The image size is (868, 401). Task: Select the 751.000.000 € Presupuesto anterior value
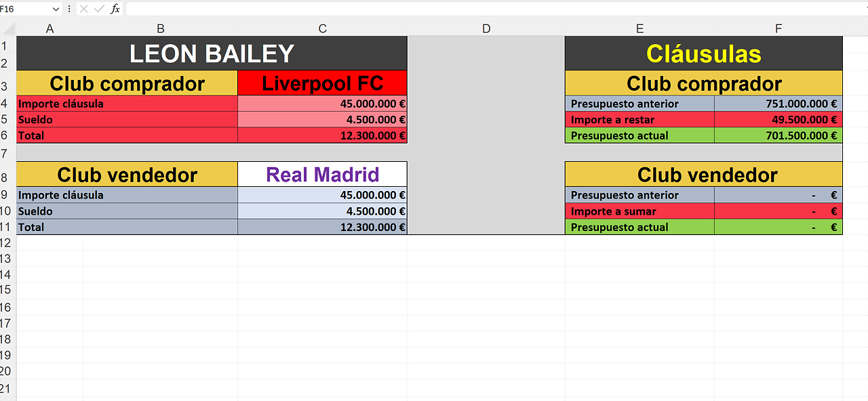click(x=778, y=104)
